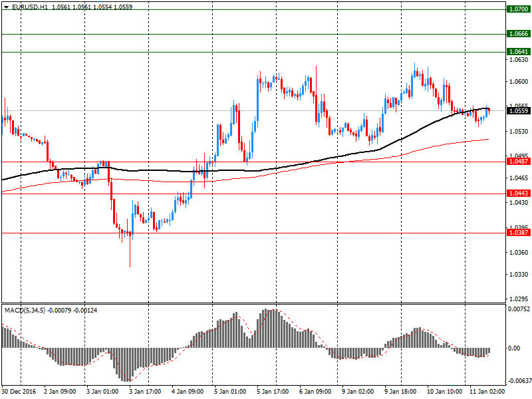This screenshot has width=532, height=399.
Task: Select the 1.0630 price scale value
Action: pyautogui.click(x=519, y=60)
